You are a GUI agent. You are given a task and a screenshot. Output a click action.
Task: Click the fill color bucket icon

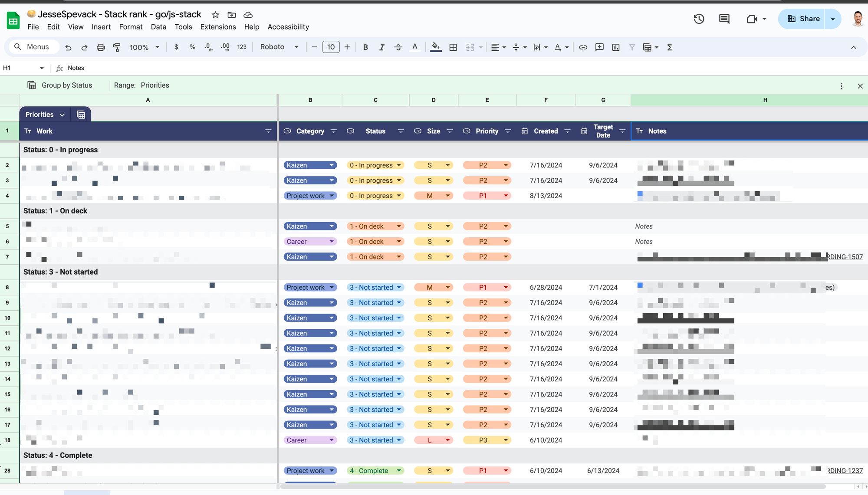pos(436,47)
